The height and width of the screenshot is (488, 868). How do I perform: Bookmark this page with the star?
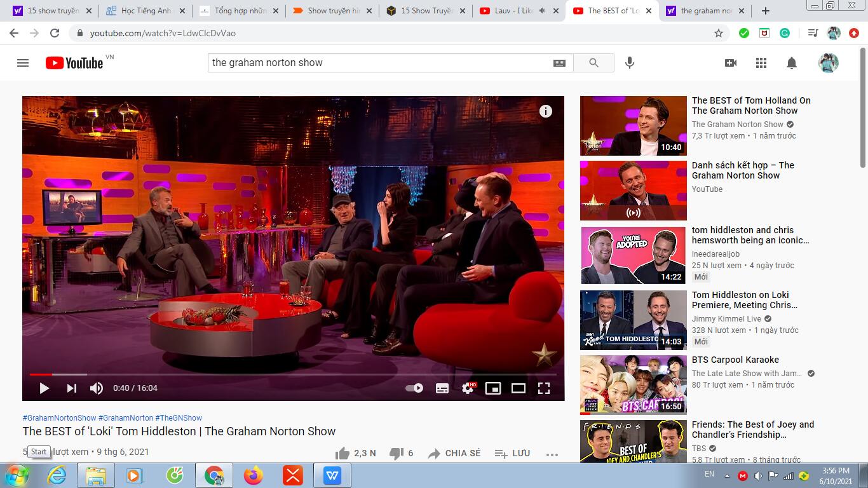tap(719, 33)
